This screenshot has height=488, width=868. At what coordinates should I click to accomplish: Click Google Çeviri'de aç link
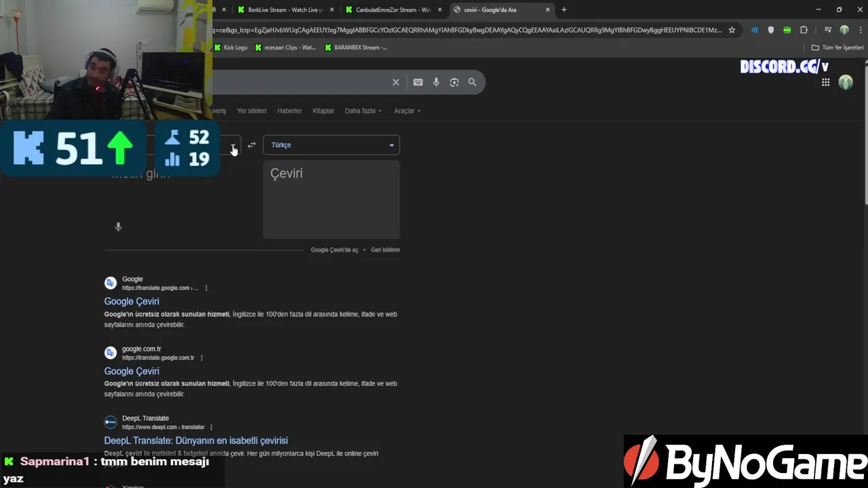click(x=334, y=250)
